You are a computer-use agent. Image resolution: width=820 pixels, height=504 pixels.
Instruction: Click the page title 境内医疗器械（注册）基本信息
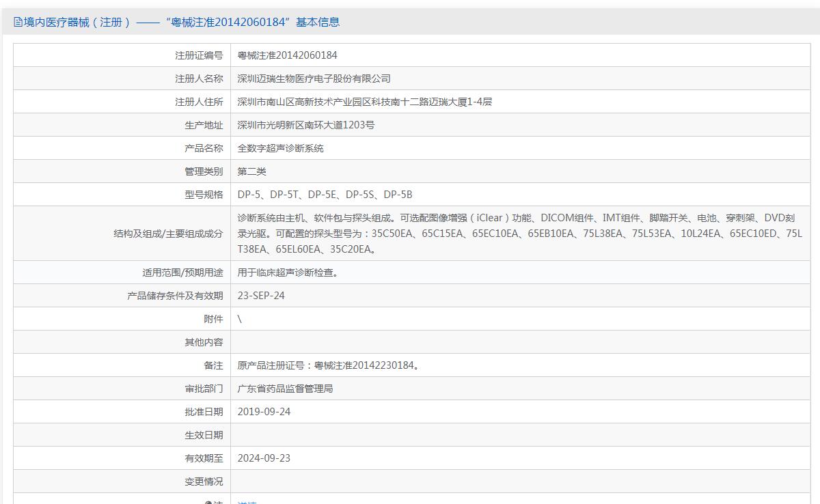coord(182,22)
